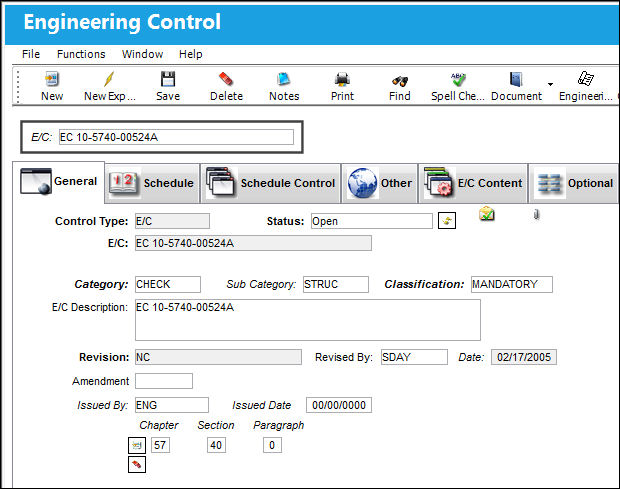Screen dimensions: 620x489
Task: Click the Delete eraser icon
Action: pos(226,79)
